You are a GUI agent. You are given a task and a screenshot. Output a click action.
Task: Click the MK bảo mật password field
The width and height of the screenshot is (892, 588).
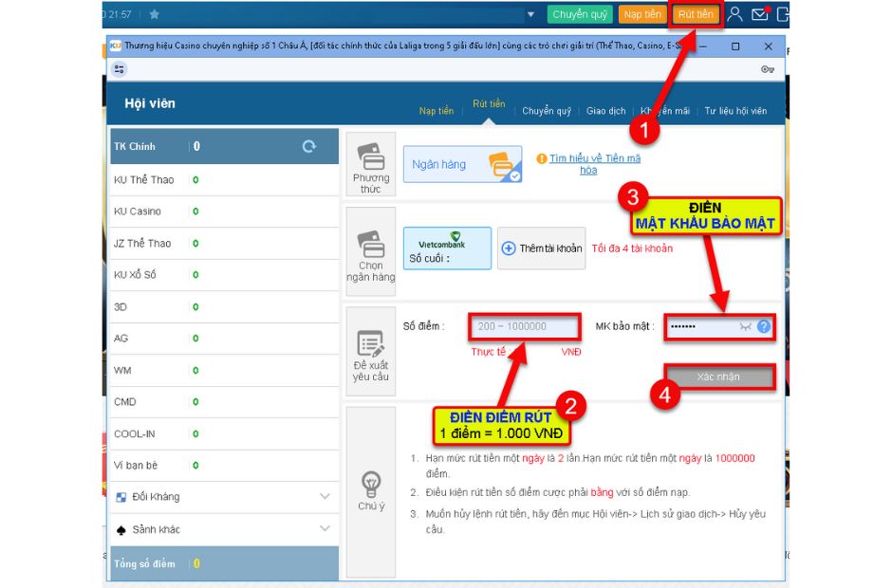[718, 326]
